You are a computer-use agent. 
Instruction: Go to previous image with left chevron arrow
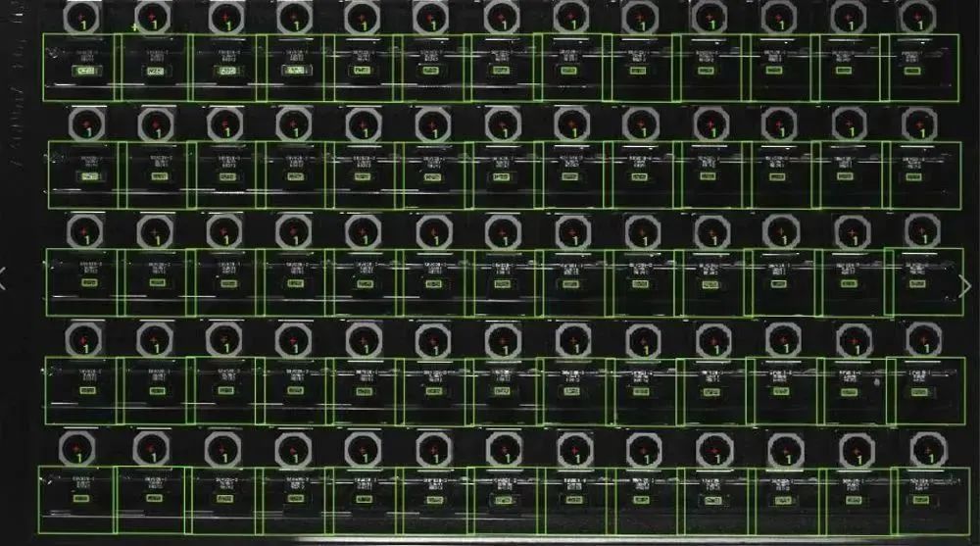(6, 278)
